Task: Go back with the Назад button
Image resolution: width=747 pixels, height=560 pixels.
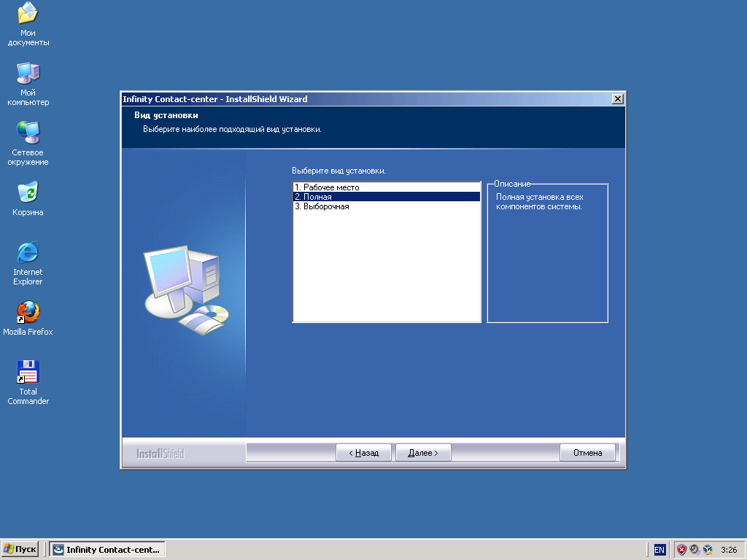Action: (363, 453)
